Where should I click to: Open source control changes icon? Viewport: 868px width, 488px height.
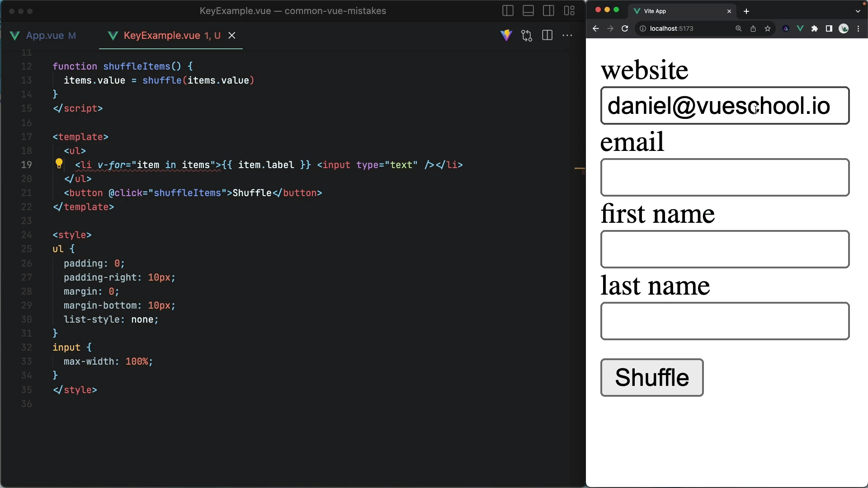[527, 35]
